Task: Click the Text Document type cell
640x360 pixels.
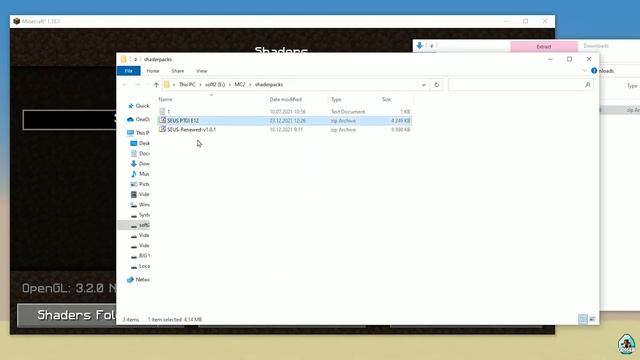Action: click(348, 111)
